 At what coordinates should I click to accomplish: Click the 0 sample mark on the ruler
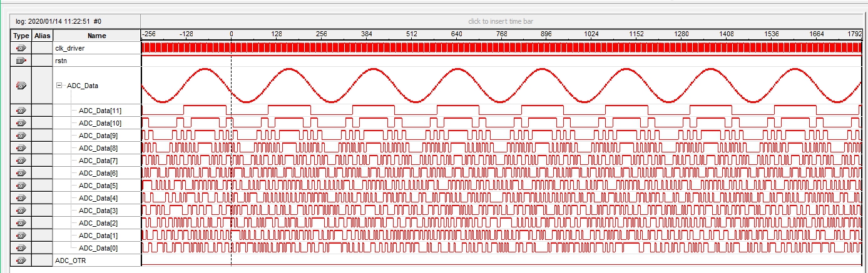click(x=232, y=35)
